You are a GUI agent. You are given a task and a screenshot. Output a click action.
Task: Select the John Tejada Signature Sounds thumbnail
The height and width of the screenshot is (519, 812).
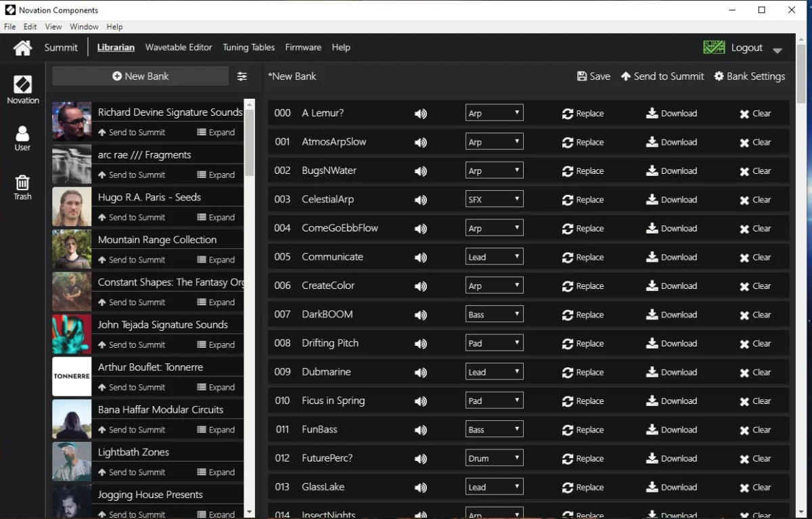tap(72, 334)
